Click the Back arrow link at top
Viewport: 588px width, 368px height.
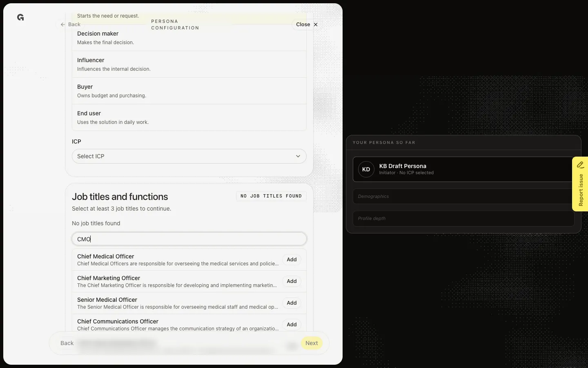[70, 25]
